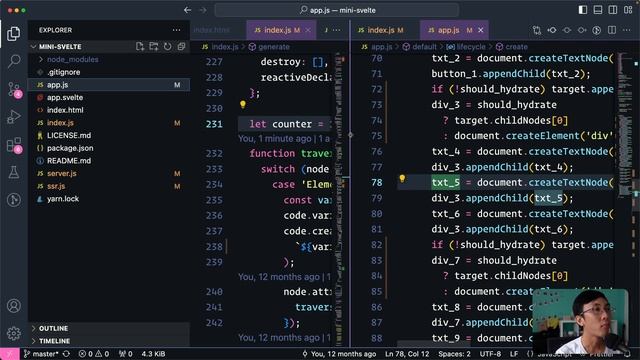Click the remote window indicator in status bar
This screenshot has height=360, width=640.
click(9, 354)
